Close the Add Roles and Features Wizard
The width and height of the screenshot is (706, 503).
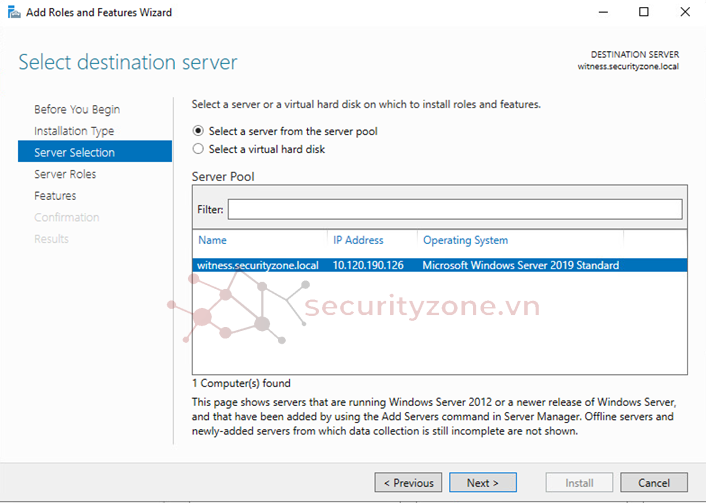tap(684, 12)
